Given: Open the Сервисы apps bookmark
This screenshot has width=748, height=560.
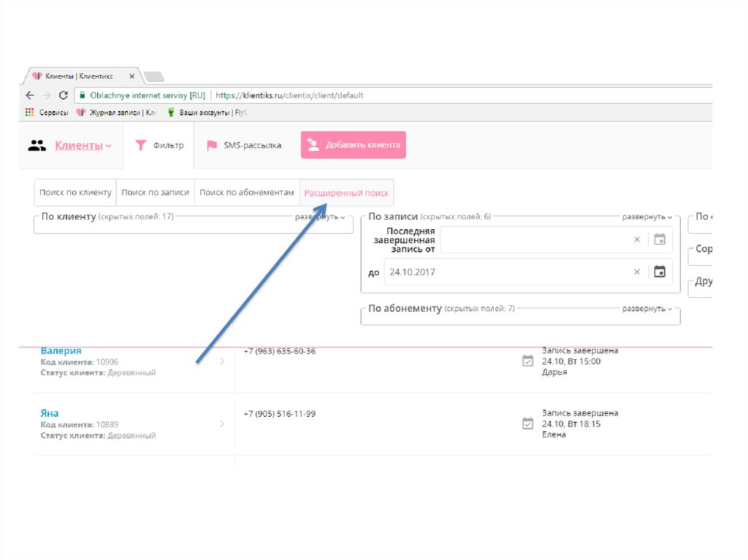Looking at the screenshot, I should 47,112.
